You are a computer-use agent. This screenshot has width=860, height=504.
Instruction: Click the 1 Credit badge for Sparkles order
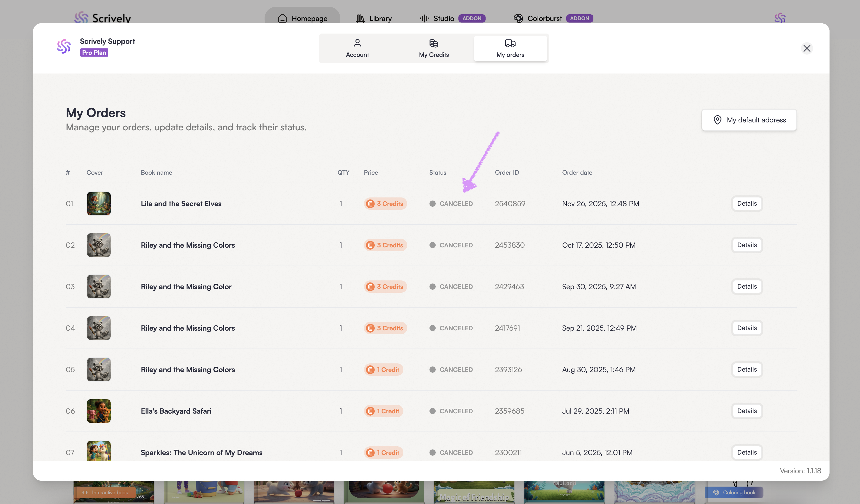(x=384, y=453)
